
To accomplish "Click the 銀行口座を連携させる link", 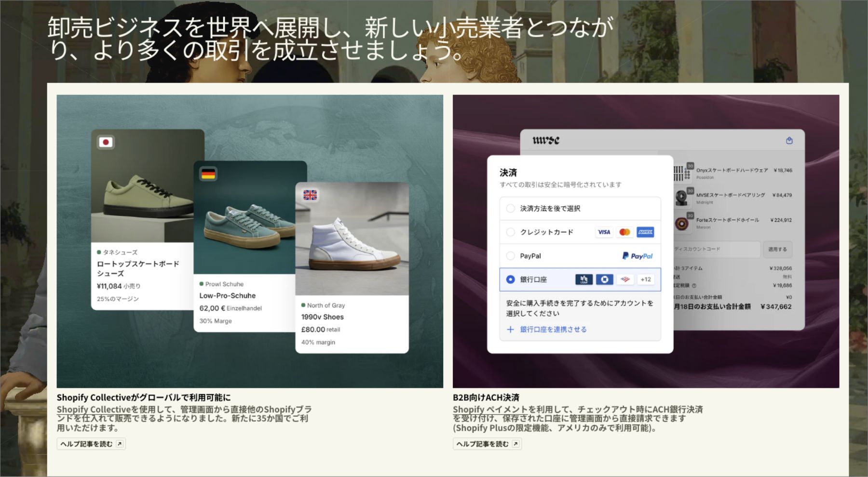I will tap(553, 330).
